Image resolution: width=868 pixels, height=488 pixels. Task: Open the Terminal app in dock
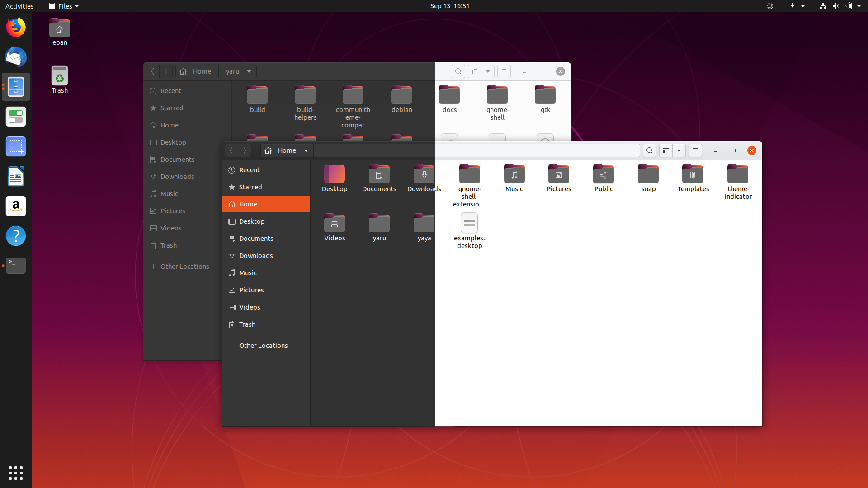click(15, 265)
